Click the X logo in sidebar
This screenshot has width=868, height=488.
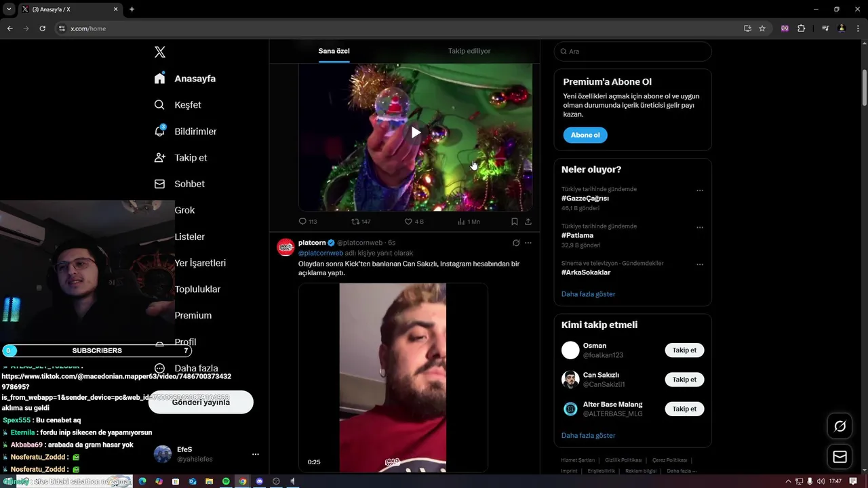160,52
